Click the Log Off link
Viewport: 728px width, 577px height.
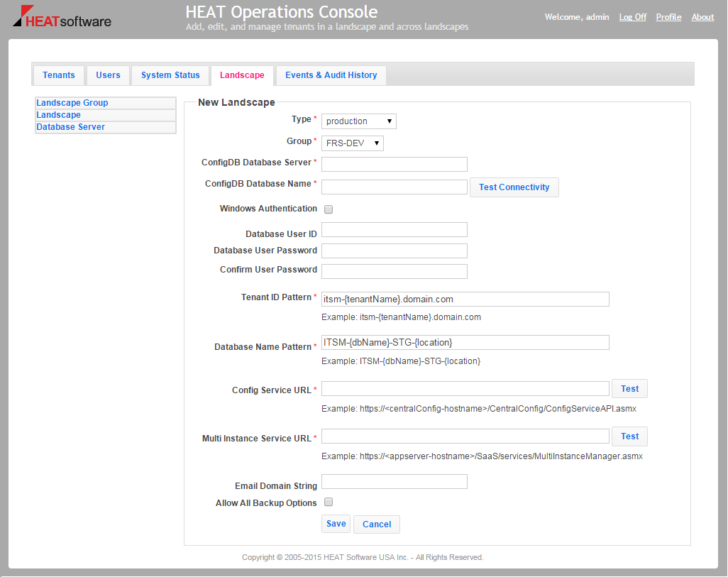tap(632, 16)
